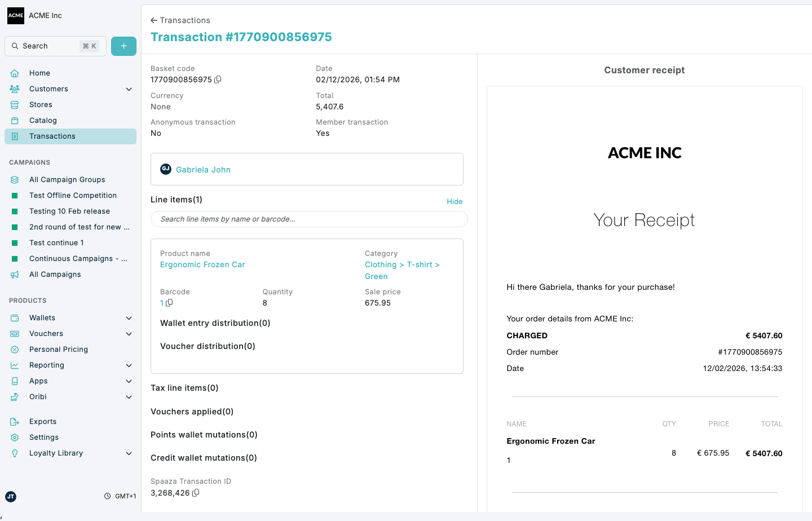Open the Catalog section

click(44, 120)
